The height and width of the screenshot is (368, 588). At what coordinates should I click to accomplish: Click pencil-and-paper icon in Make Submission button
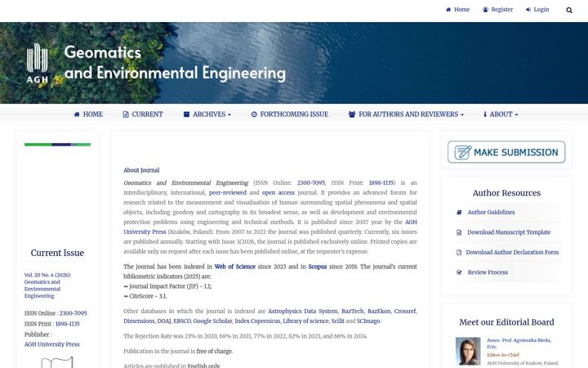click(463, 152)
